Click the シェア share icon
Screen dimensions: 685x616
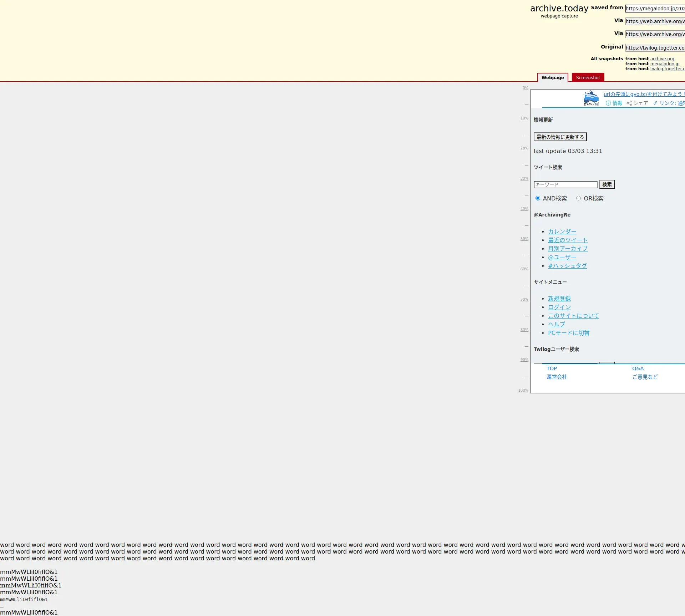[629, 103]
